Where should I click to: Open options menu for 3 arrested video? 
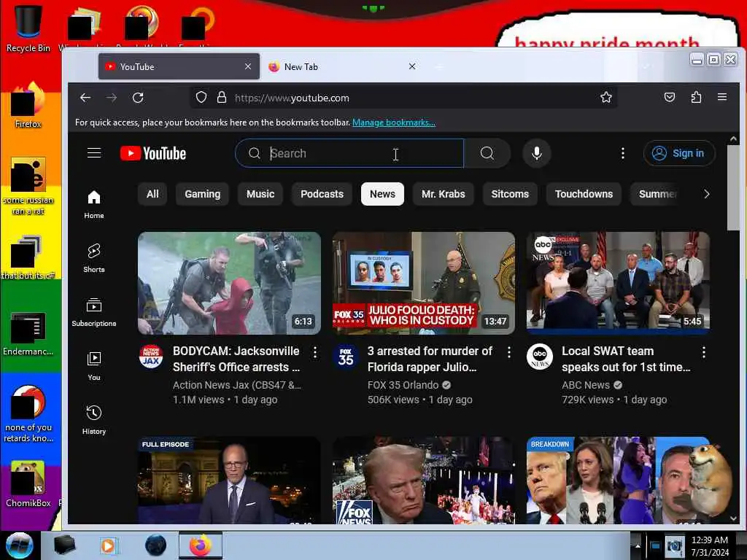click(x=508, y=352)
